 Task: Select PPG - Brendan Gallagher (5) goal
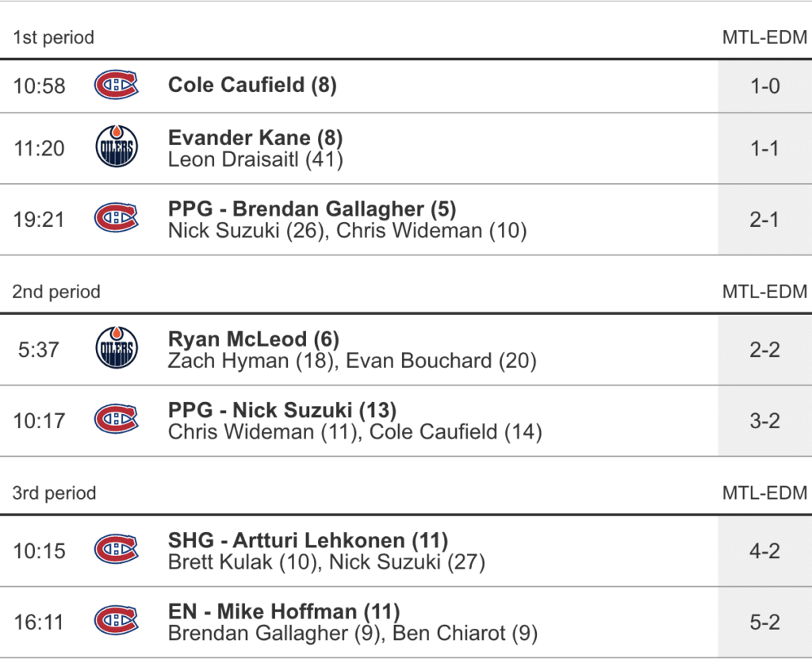click(x=312, y=209)
